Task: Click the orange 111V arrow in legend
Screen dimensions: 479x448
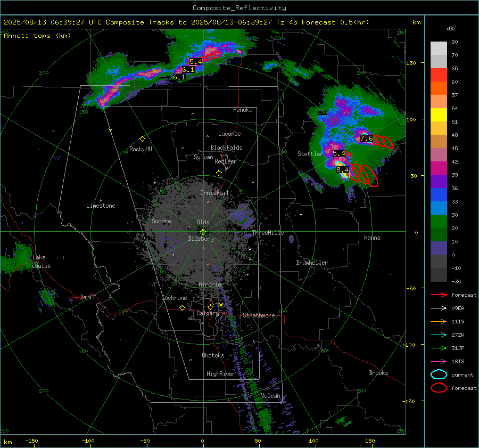Action: tap(439, 321)
